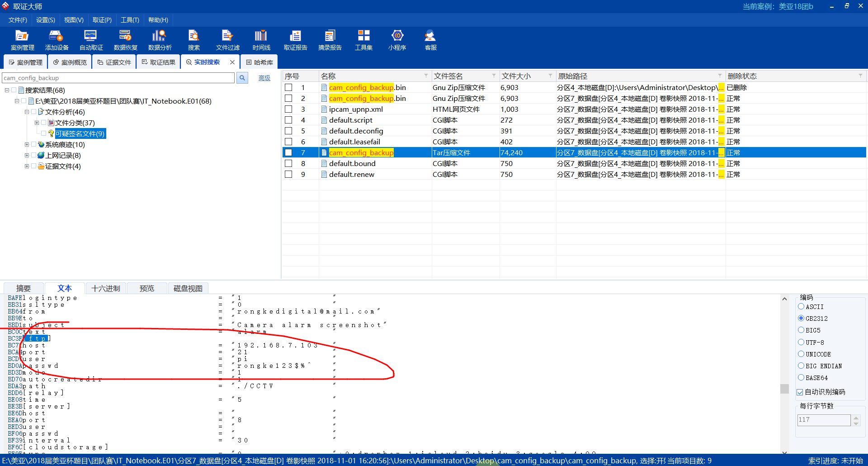Viewport: 868px width, 466px height.
Task: Toggle 自动识别编码 checkbox
Action: coord(800,392)
